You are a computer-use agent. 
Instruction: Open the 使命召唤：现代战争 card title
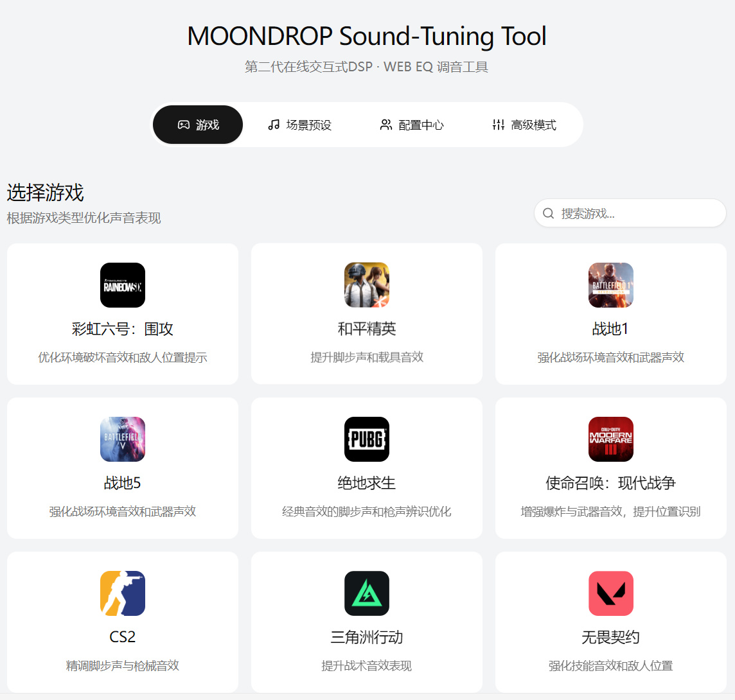coord(611,483)
